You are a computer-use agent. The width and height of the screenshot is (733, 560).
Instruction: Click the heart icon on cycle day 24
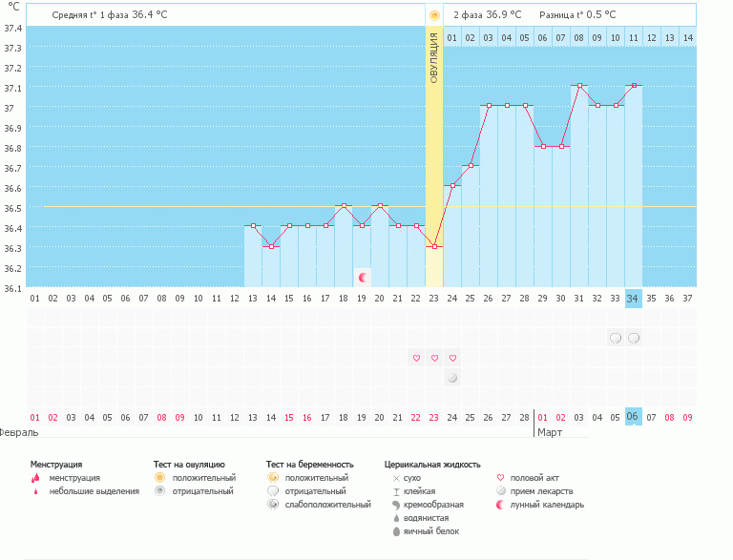tap(452, 358)
